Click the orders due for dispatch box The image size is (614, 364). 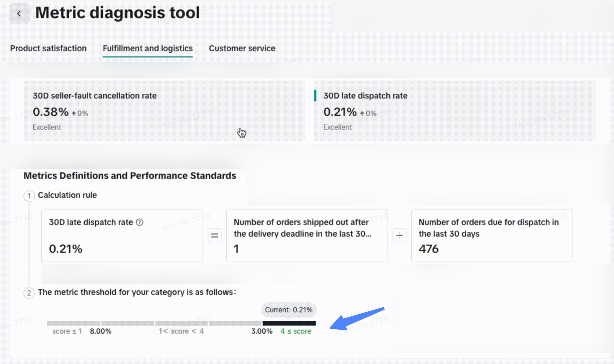pos(492,235)
